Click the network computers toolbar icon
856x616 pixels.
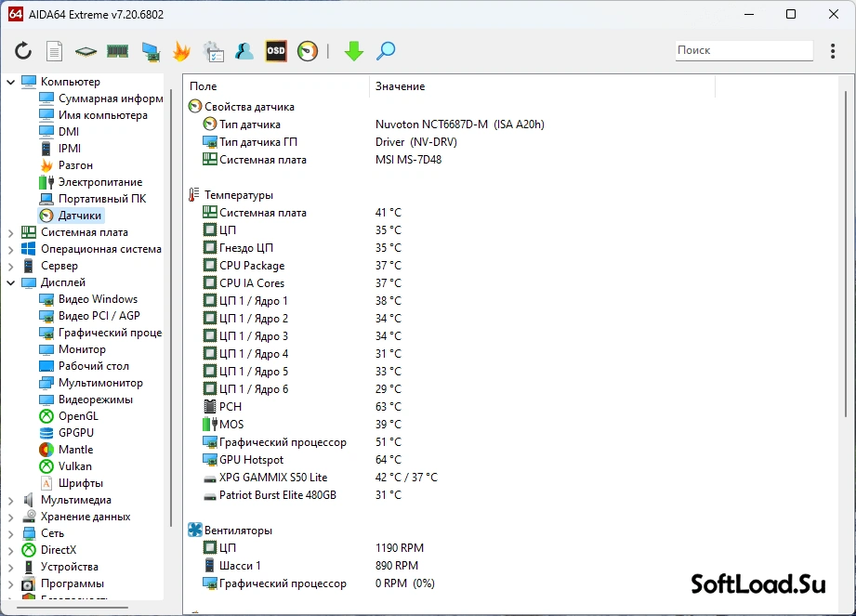click(x=151, y=51)
